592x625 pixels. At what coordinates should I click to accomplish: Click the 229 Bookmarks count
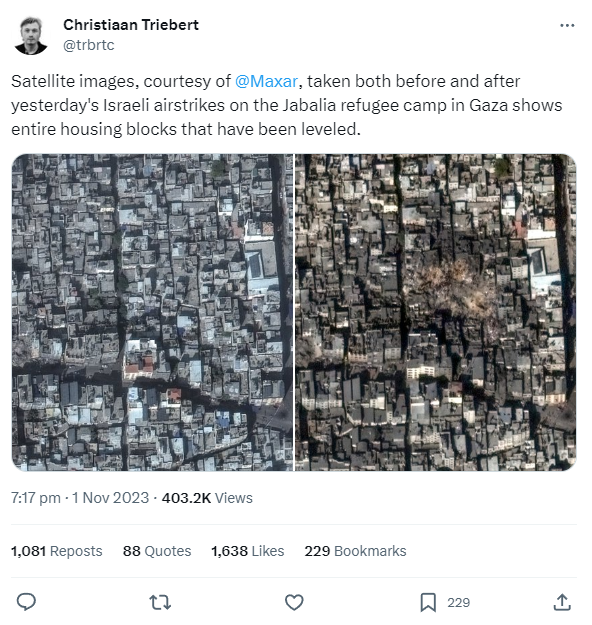pos(355,551)
